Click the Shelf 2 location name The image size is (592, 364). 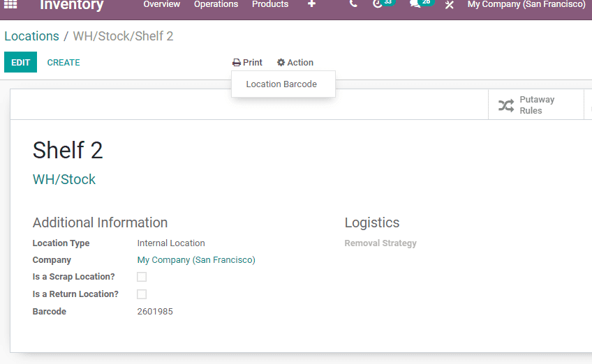click(x=68, y=150)
